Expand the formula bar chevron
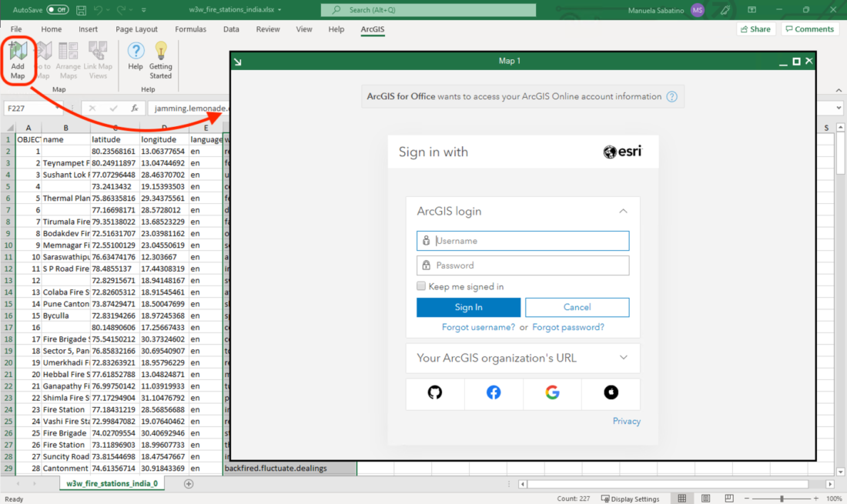This screenshot has height=504, width=847. (x=839, y=108)
